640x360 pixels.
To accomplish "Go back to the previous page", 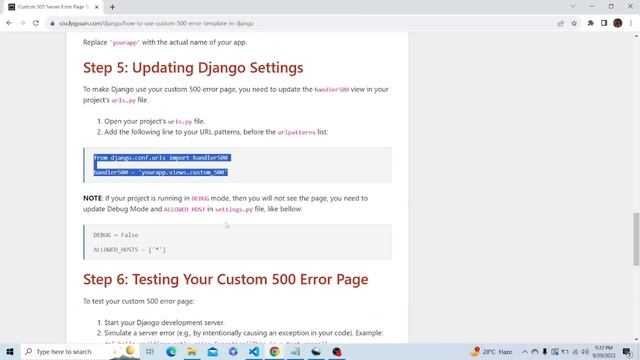I will pyautogui.click(x=9, y=23).
